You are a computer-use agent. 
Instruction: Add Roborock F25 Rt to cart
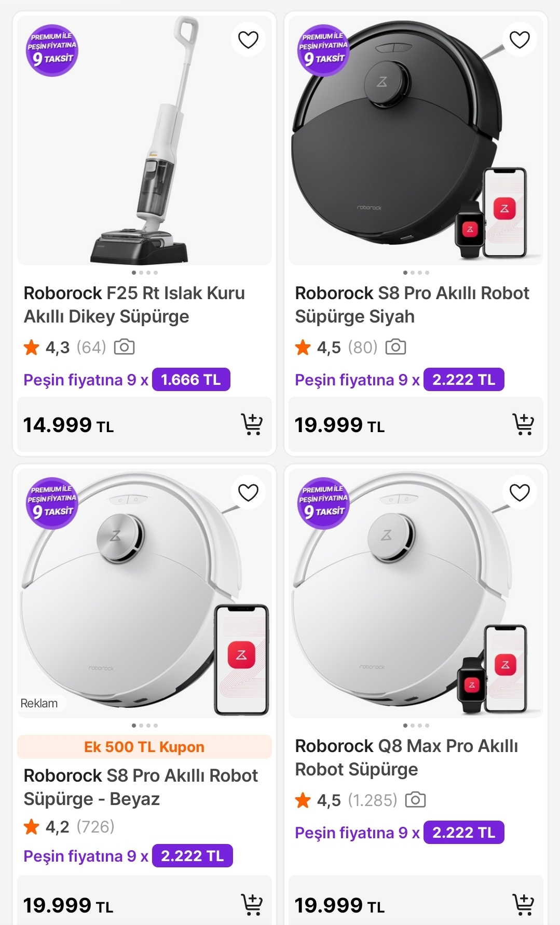(252, 424)
